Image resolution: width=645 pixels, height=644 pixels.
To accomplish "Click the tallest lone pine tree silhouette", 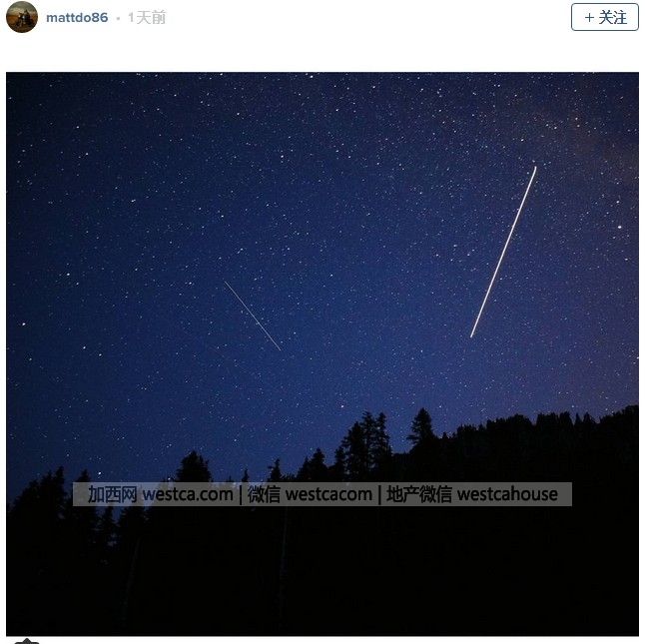I will click(420, 427).
